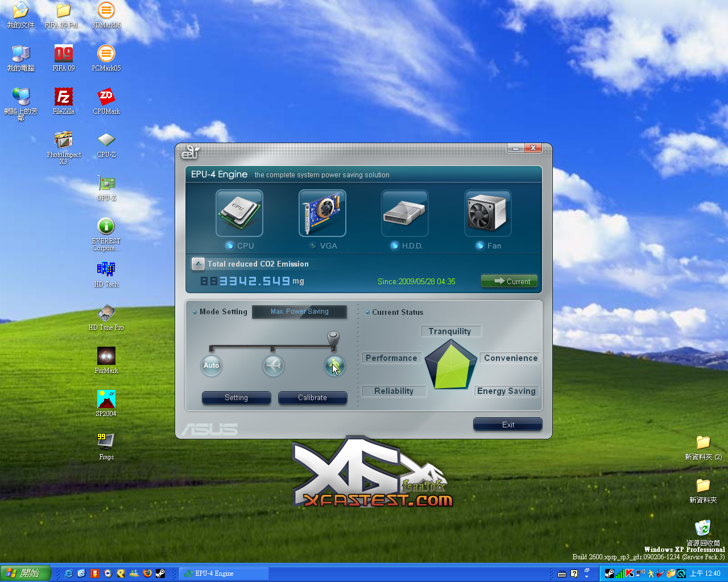Click the Energy Saving status label

click(506, 391)
